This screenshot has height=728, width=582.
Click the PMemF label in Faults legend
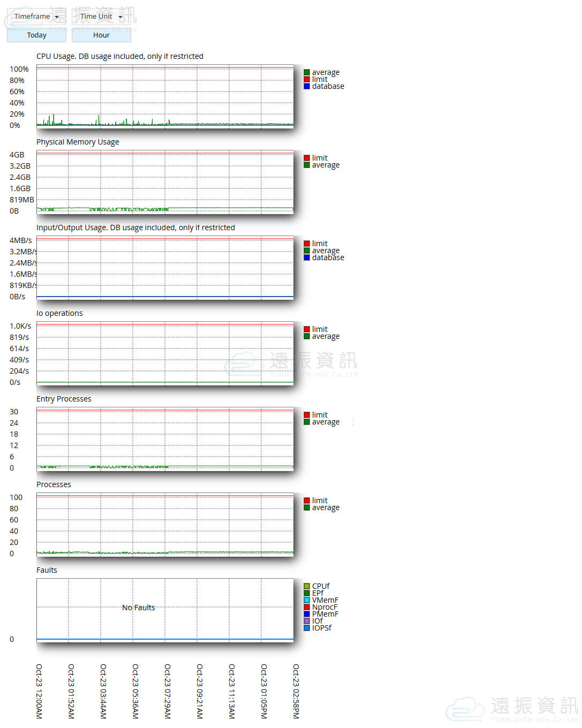325,614
